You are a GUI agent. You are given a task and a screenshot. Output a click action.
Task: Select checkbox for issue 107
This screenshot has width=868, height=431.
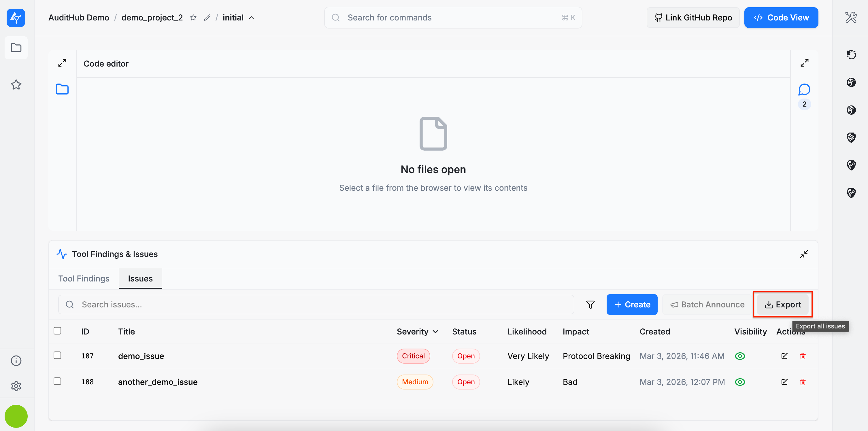(57, 356)
